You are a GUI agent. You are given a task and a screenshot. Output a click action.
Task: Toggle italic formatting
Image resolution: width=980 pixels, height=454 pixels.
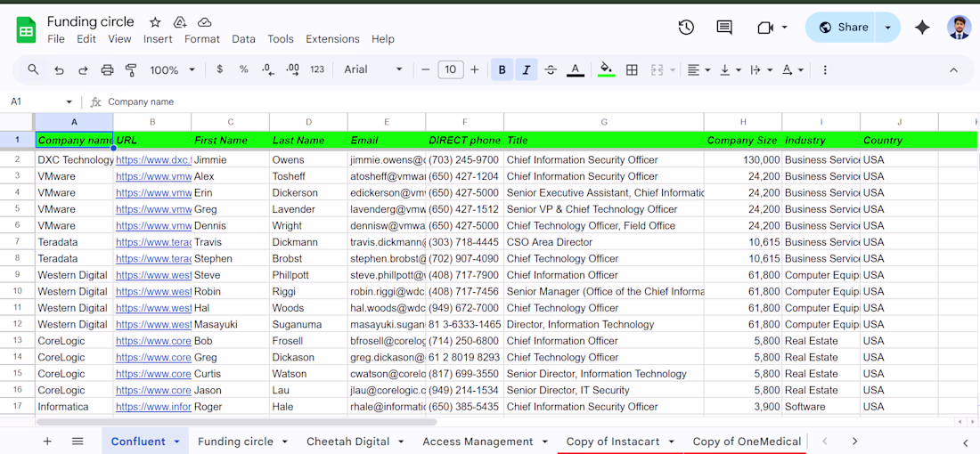point(527,69)
